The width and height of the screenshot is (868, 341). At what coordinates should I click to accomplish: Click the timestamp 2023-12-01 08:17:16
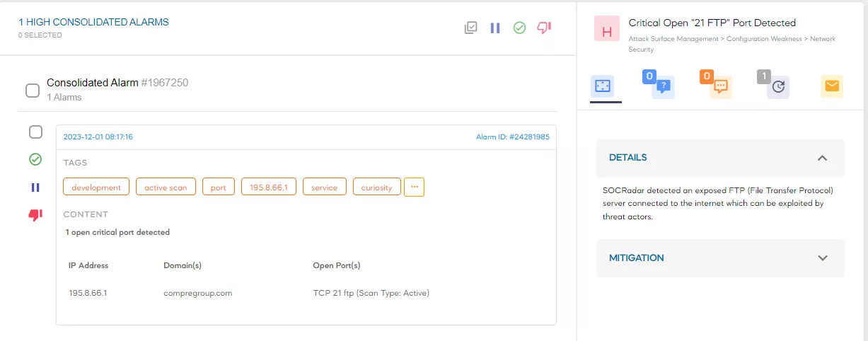98,137
